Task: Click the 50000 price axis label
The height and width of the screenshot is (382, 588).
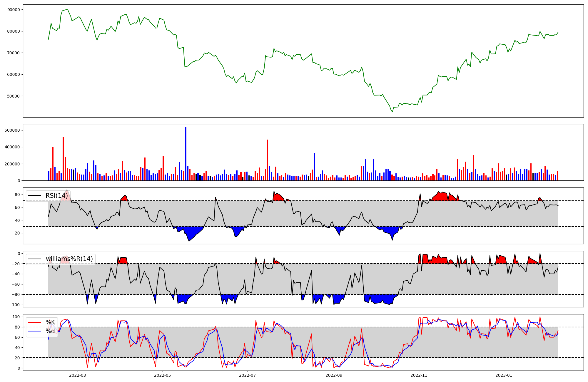Action: (14, 96)
